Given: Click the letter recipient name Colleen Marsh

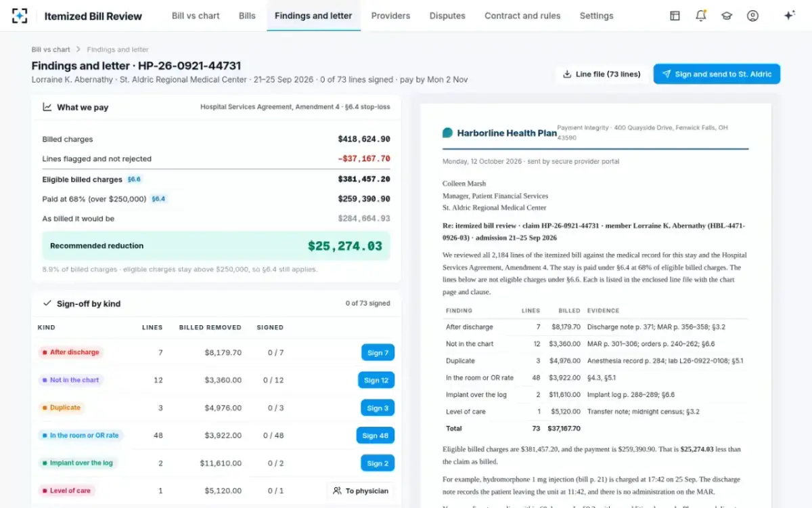Looking at the screenshot, I should pos(464,184).
